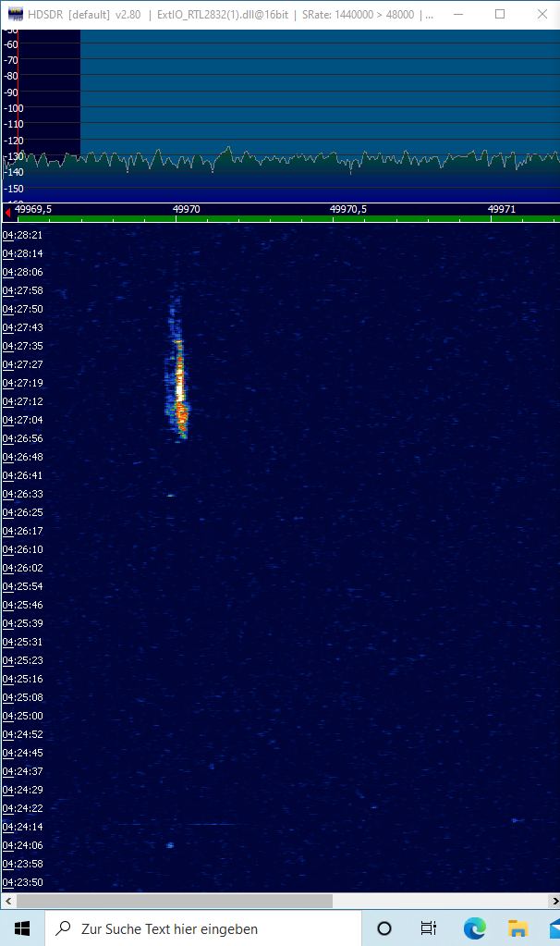This screenshot has width=560, height=946.
Task: Click the taskbar search field 'Zur Suche Text hier eingeben'
Action: 203,928
